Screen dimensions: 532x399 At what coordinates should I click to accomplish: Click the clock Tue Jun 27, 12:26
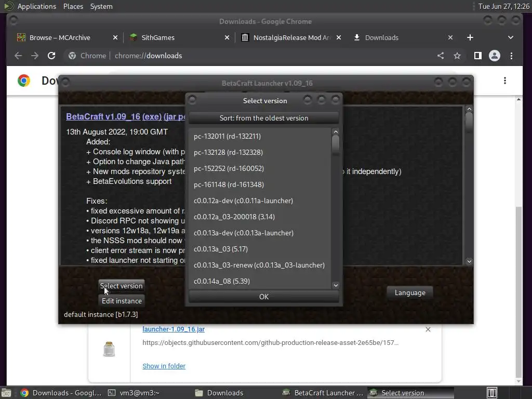click(x=503, y=6)
